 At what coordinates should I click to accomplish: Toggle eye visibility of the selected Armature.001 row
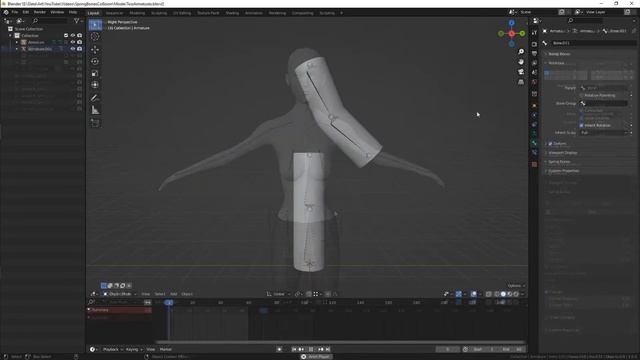coord(73,49)
